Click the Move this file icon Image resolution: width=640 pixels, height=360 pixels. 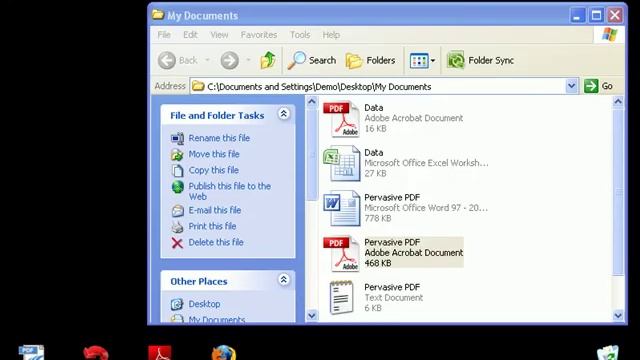point(177,154)
